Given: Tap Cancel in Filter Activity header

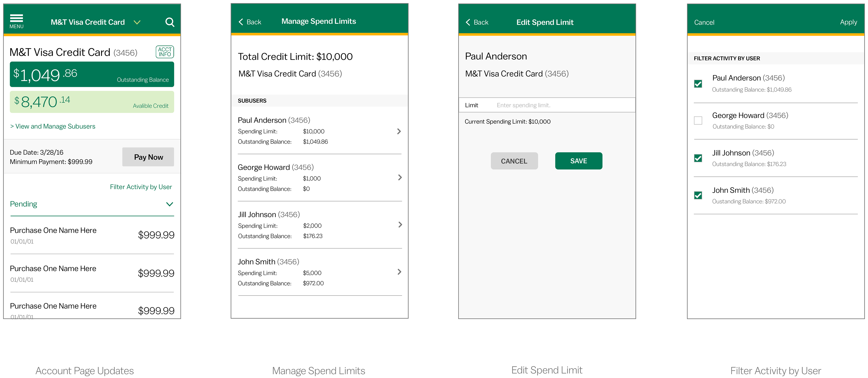Looking at the screenshot, I should pyautogui.click(x=704, y=23).
